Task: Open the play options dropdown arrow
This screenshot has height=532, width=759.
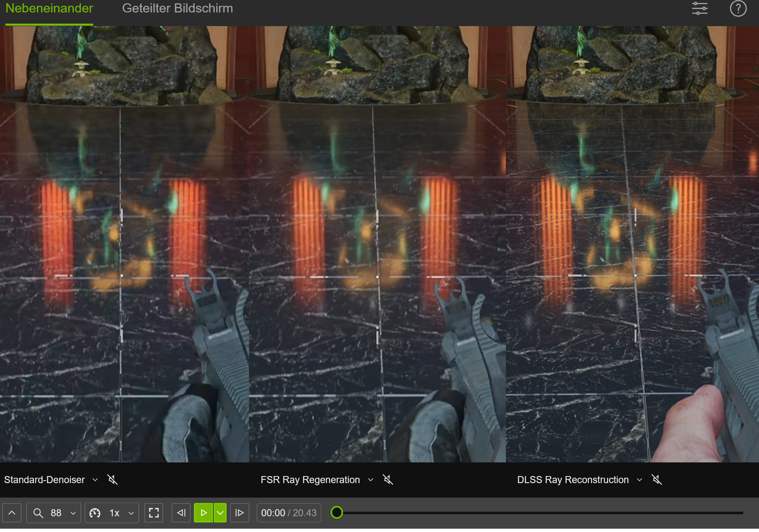Action: 220,513
